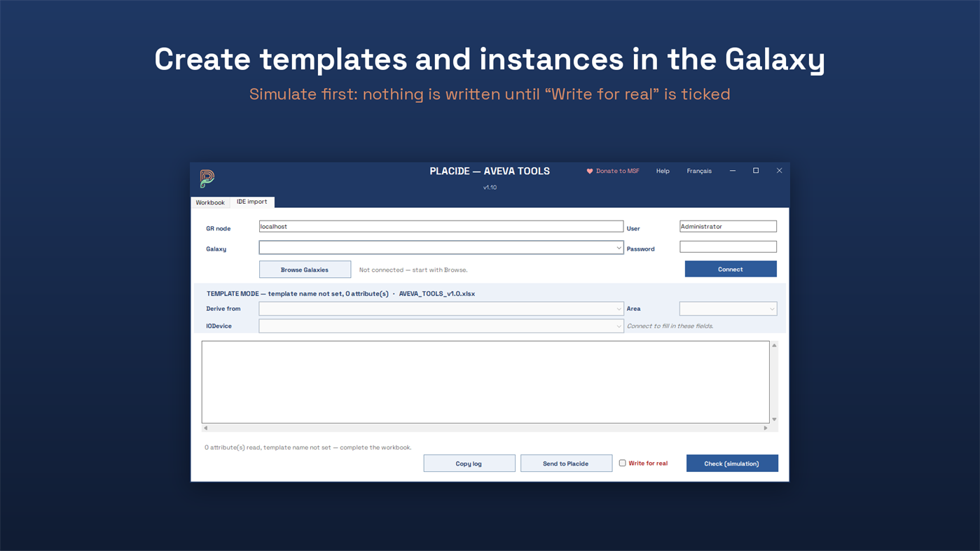
Task: Run the Check (simulation) button
Action: pyautogui.click(x=732, y=463)
